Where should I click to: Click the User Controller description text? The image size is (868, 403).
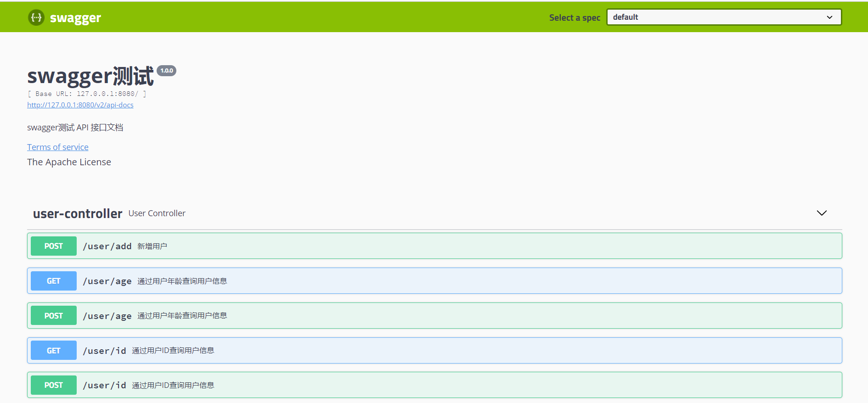tap(157, 213)
